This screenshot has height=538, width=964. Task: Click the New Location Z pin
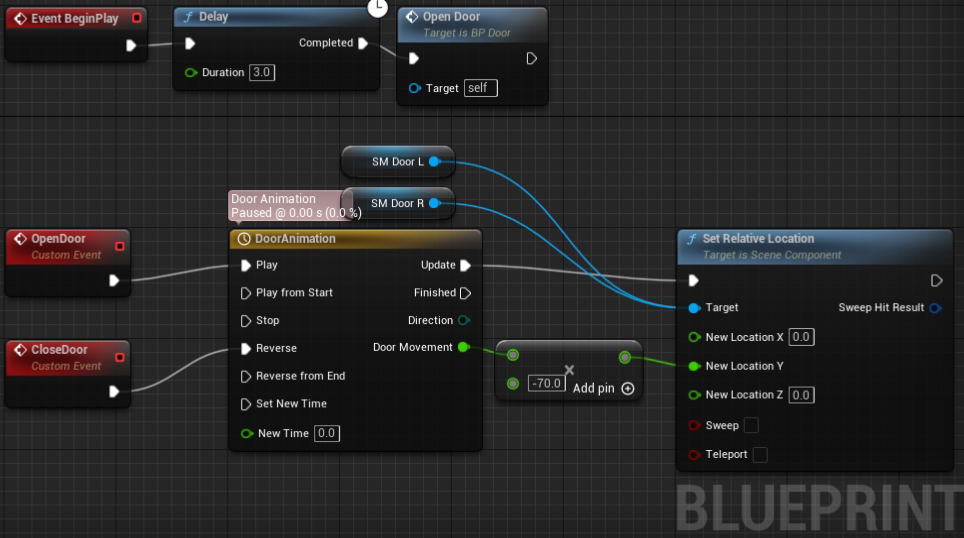point(694,395)
